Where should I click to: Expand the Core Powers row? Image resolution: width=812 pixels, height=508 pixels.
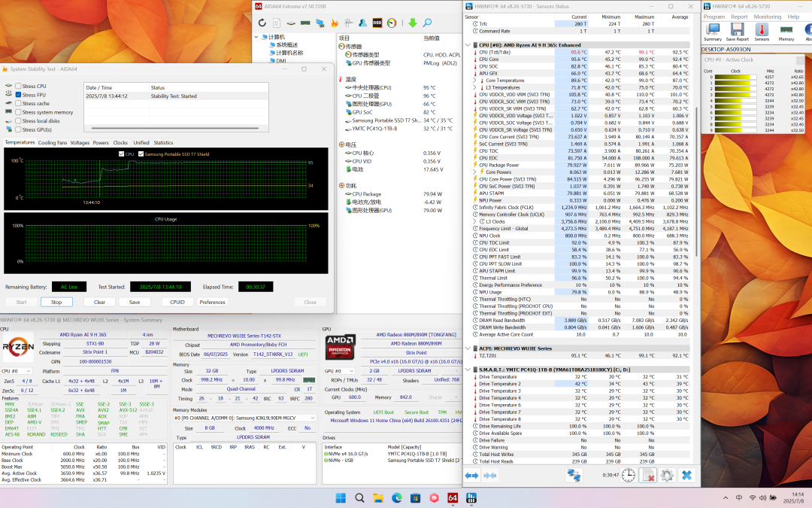click(x=474, y=172)
